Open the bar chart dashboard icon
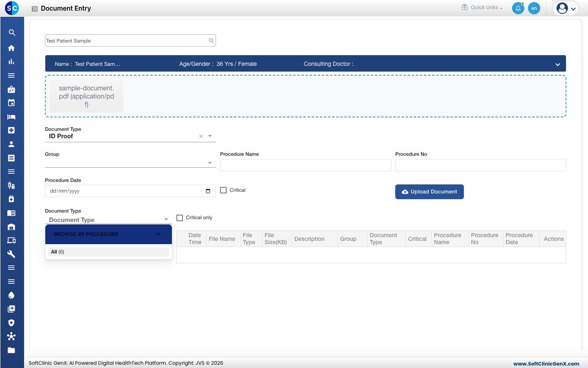Image resolution: width=588 pixels, height=368 pixels. click(x=11, y=62)
